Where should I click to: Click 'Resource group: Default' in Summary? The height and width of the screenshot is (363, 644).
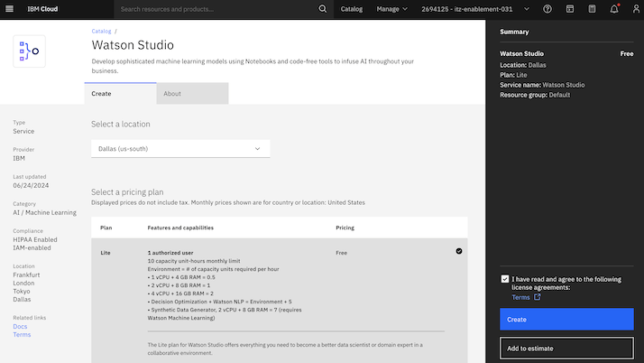tap(535, 95)
